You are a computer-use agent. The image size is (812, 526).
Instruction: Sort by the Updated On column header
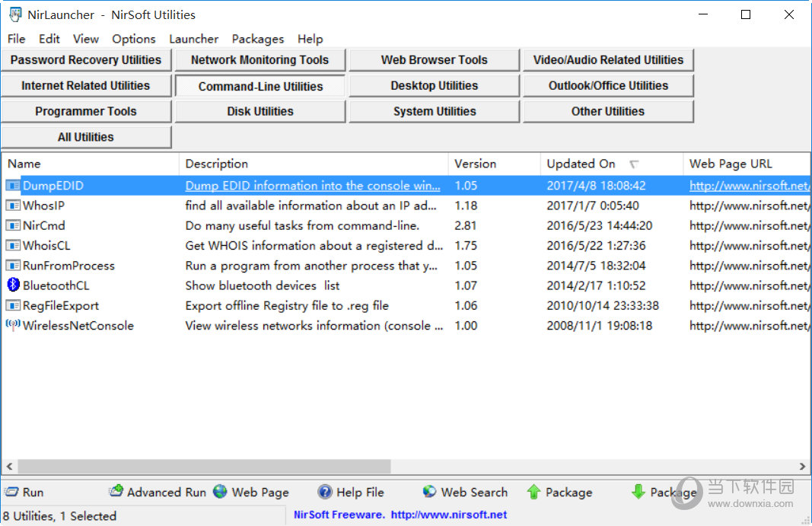pos(612,164)
